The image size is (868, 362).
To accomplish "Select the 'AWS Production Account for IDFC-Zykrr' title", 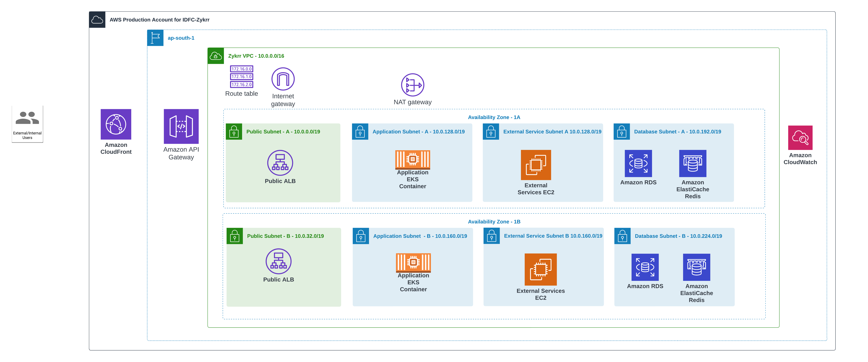I will 159,20.
